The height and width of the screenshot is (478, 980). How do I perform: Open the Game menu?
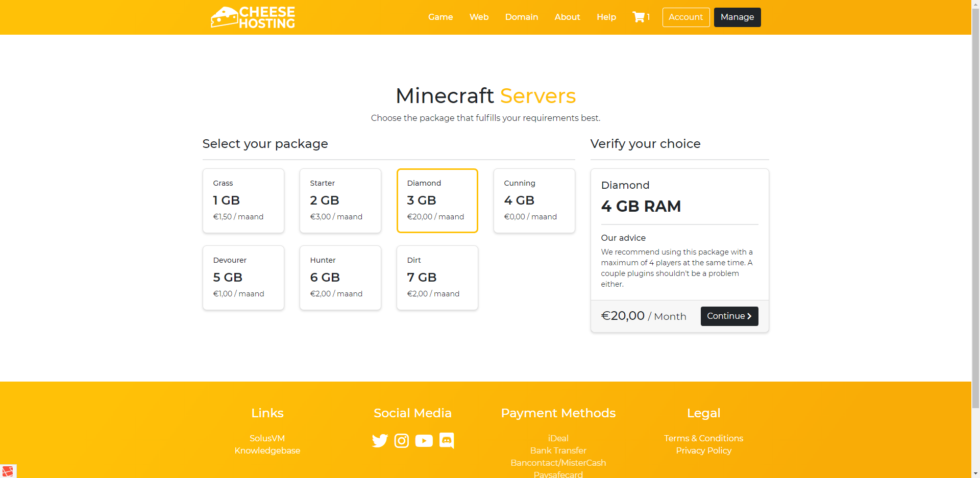pos(440,17)
